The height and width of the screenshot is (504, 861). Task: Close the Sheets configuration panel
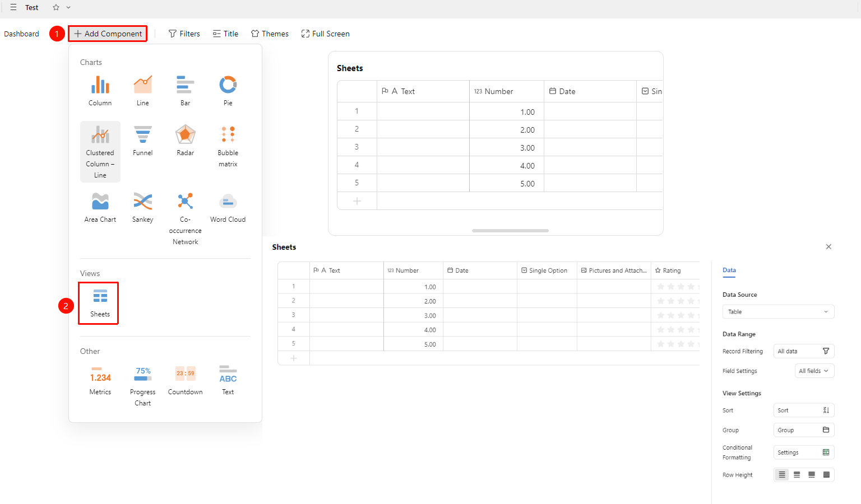tap(828, 247)
